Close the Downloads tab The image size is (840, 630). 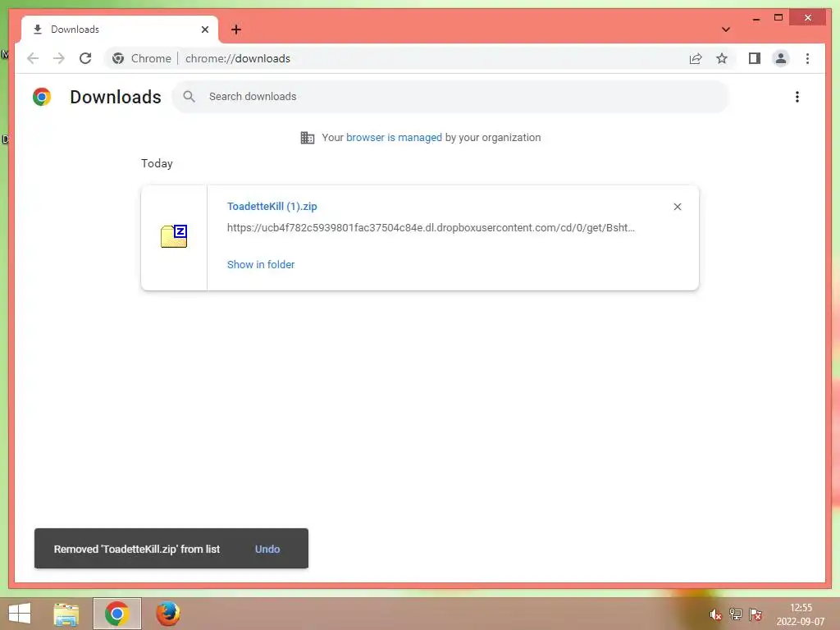(x=204, y=30)
